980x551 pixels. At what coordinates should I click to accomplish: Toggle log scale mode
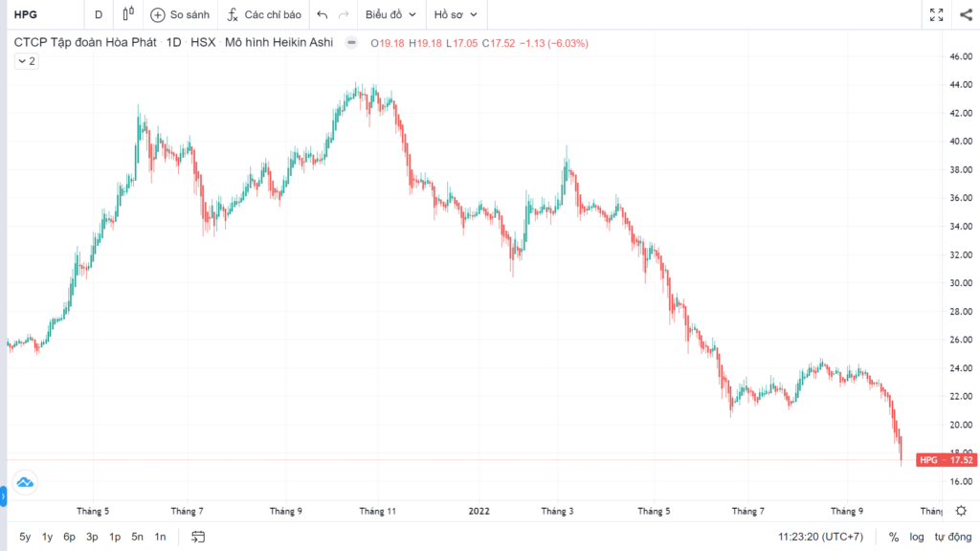[917, 537]
